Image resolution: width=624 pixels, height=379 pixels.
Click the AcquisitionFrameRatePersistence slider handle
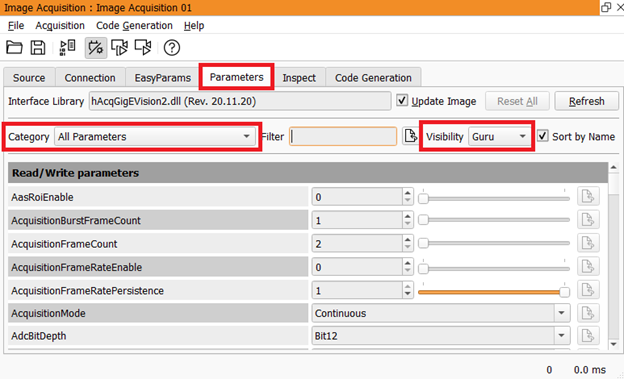564,292
